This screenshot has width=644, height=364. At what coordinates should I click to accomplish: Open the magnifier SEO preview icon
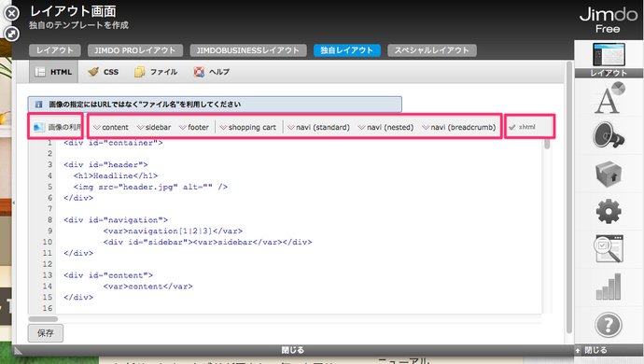(x=609, y=248)
